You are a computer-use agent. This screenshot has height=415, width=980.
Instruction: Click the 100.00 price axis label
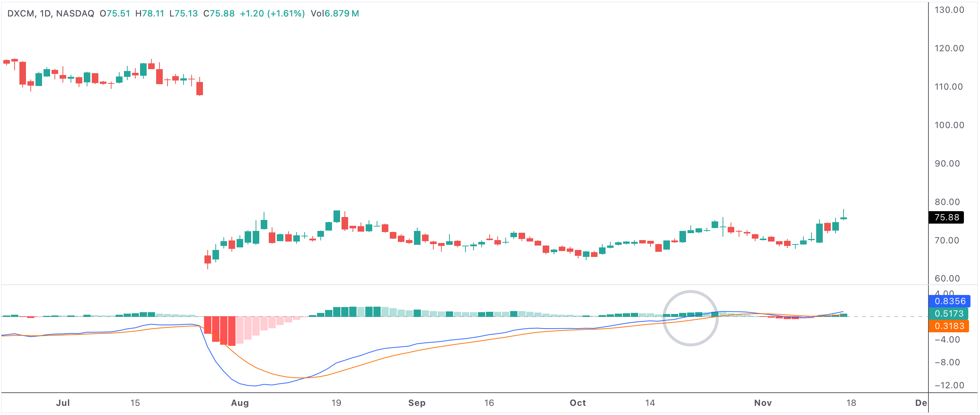tap(949, 125)
